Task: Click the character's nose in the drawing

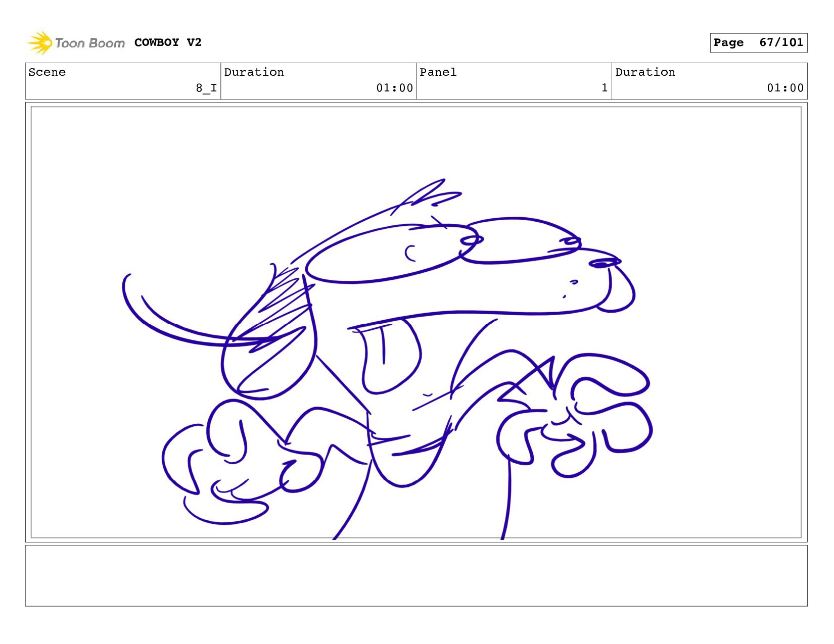Action: pyautogui.click(x=603, y=263)
